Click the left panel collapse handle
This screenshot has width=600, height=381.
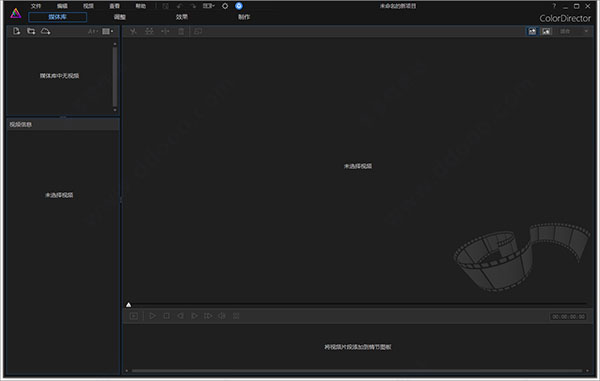click(x=121, y=199)
